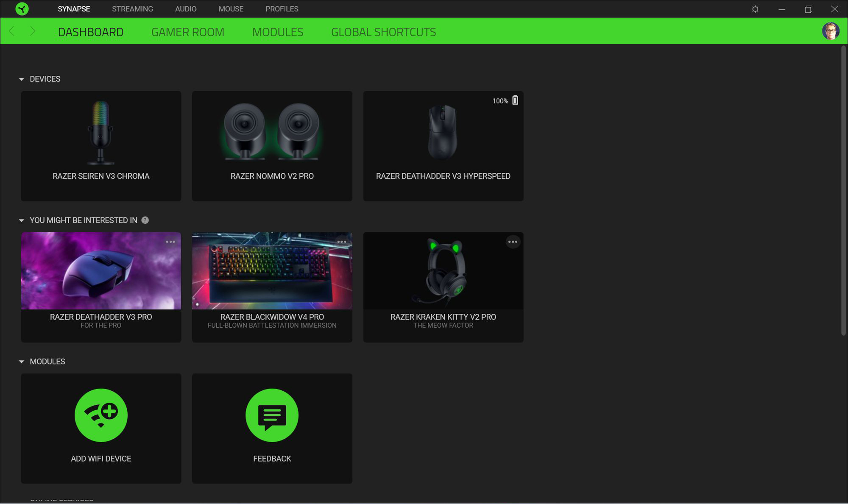The image size is (848, 504).
Task: Open options for BlackWidow V4 Pro card
Action: [x=342, y=242]
